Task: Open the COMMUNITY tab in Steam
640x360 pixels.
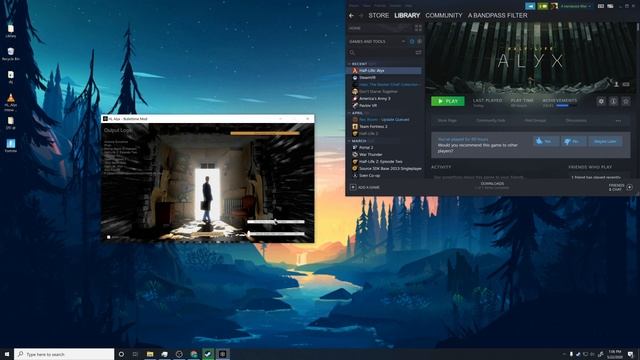Action: click(x=444, y=16)
